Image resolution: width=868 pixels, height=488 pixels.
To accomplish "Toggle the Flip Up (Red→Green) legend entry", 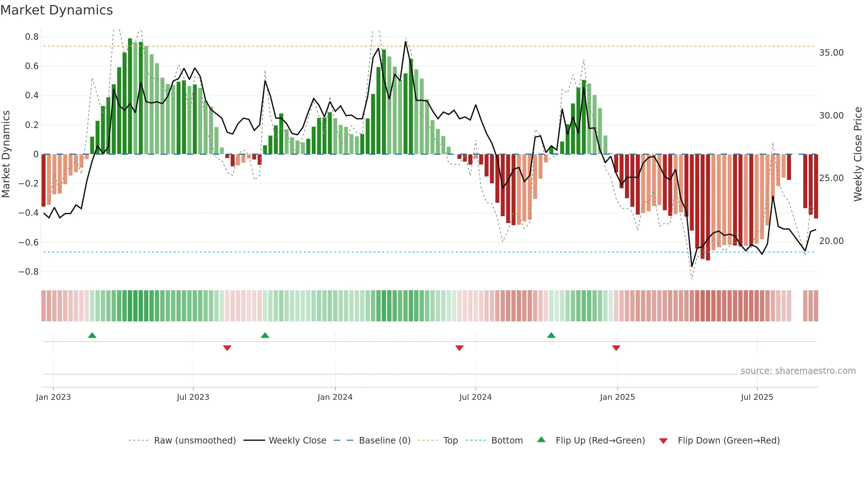I will click(x=591, y=440).
